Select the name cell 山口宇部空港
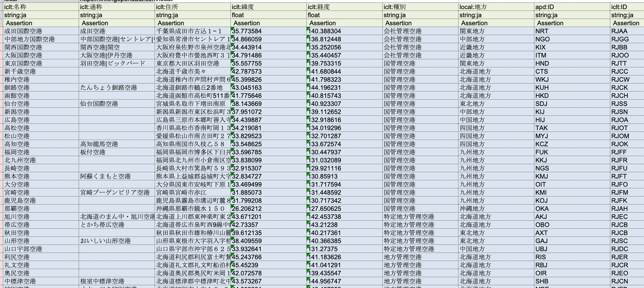 coord(41,249)
